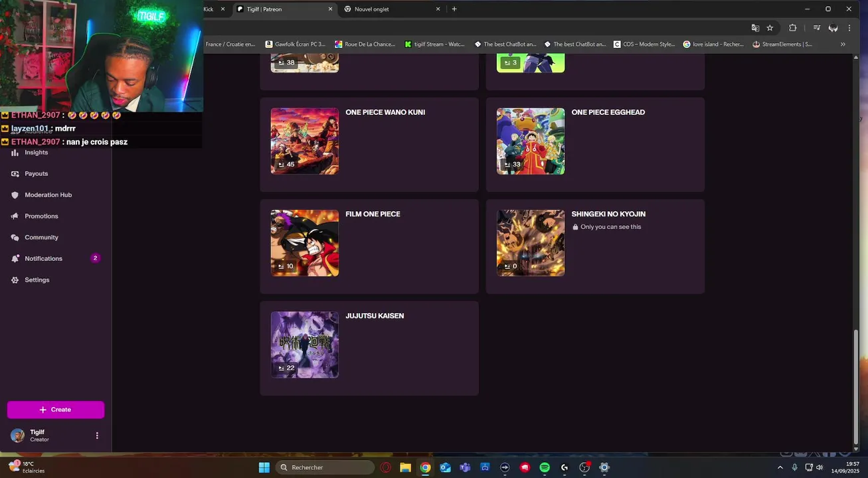Click the Create button
Viewport: 868px width, 478px height.
pos(56,410)
